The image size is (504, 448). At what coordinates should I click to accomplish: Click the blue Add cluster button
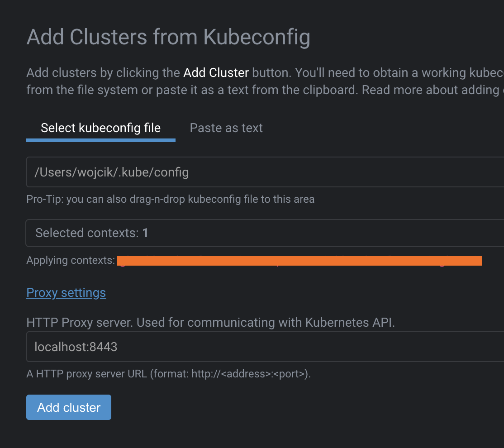click(68, 407)
